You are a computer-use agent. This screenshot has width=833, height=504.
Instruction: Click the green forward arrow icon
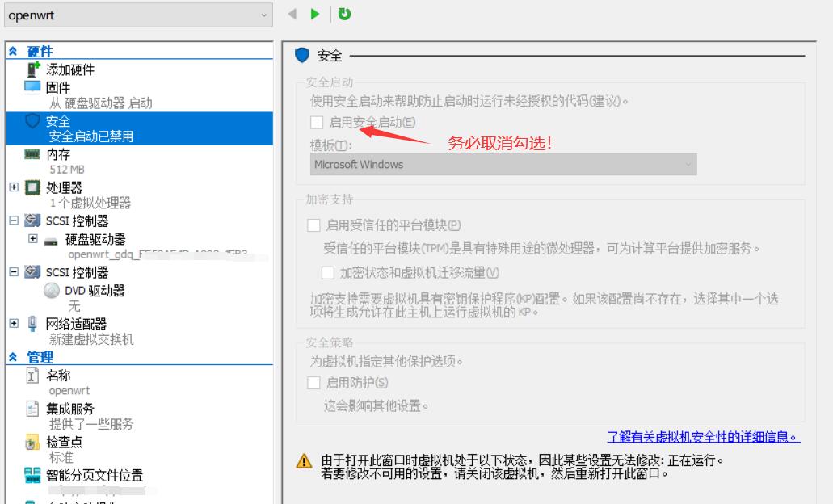[315, 14]
